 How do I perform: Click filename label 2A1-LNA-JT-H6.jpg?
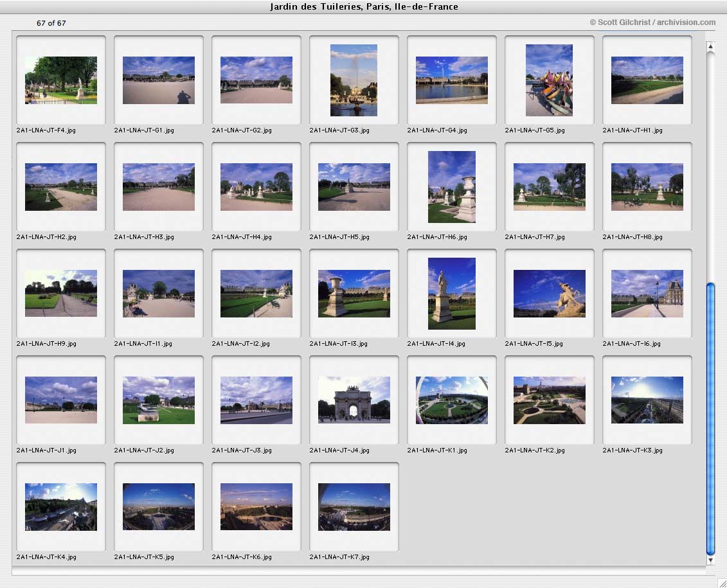coord(437,237)
